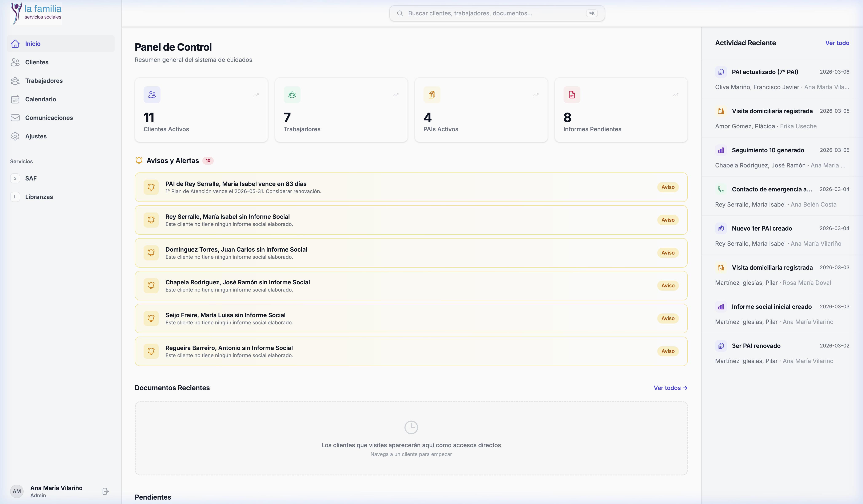This screenshot has height=504, width=863.
Task: Open Comunicaciones from the sidebar
Action: (49, 118)
